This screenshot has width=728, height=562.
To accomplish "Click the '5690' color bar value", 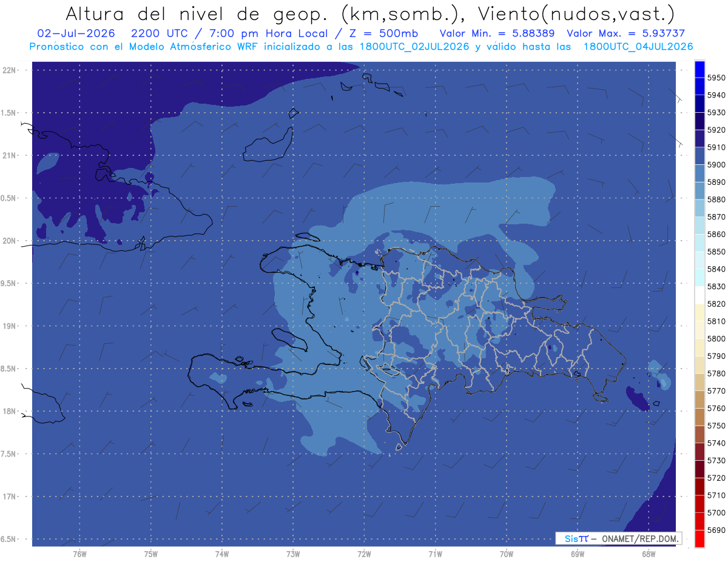I will coord(716,530).
